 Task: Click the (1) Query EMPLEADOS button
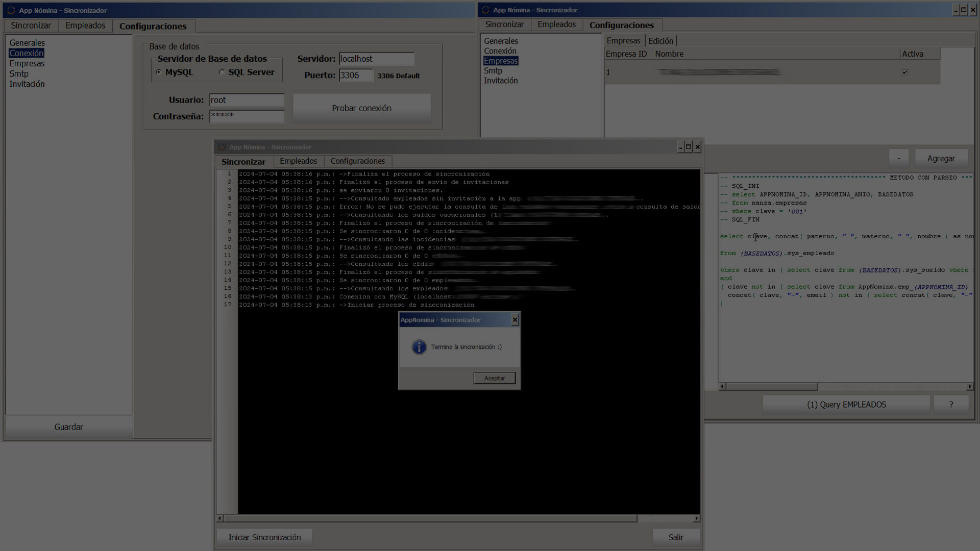click(x=846, y=405)
